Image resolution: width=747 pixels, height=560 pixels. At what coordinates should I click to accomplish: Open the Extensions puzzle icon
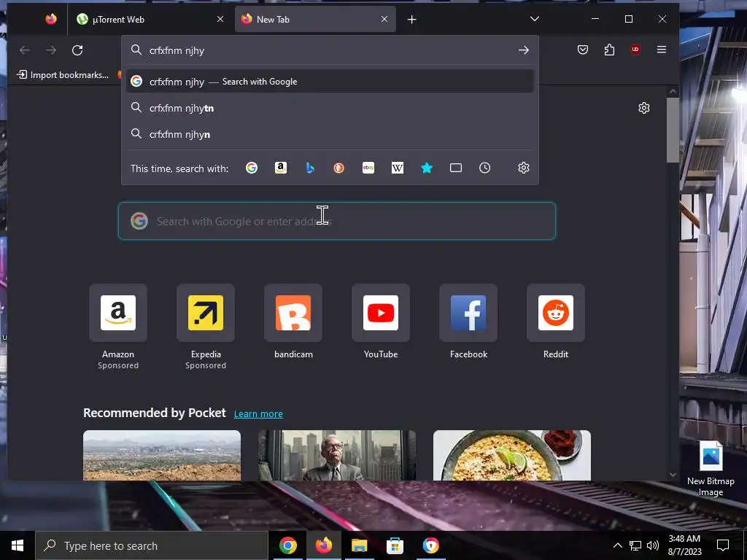[x=609, y=50]
